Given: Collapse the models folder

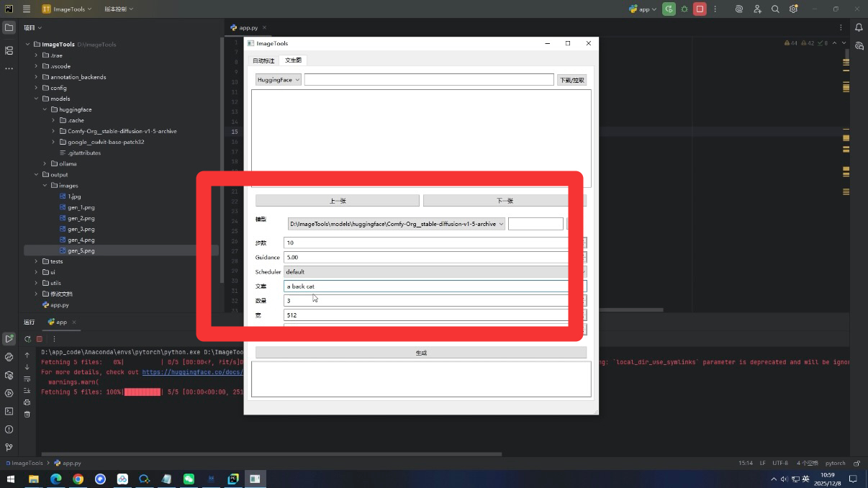Looking at the screenshot, I should [37, 99].
